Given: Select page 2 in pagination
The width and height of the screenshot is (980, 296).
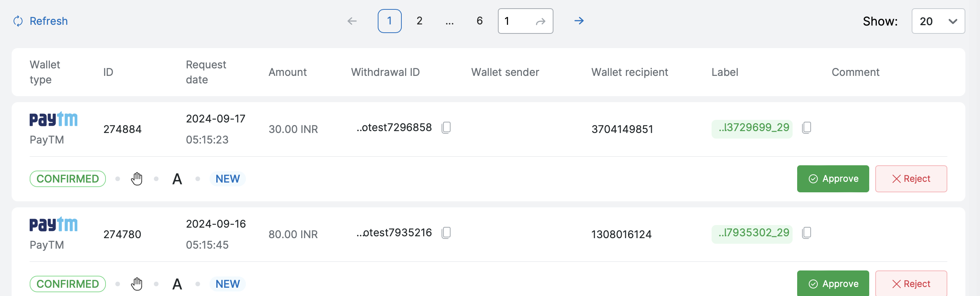Looking at the screenshot, I should (x=419, y=21).
